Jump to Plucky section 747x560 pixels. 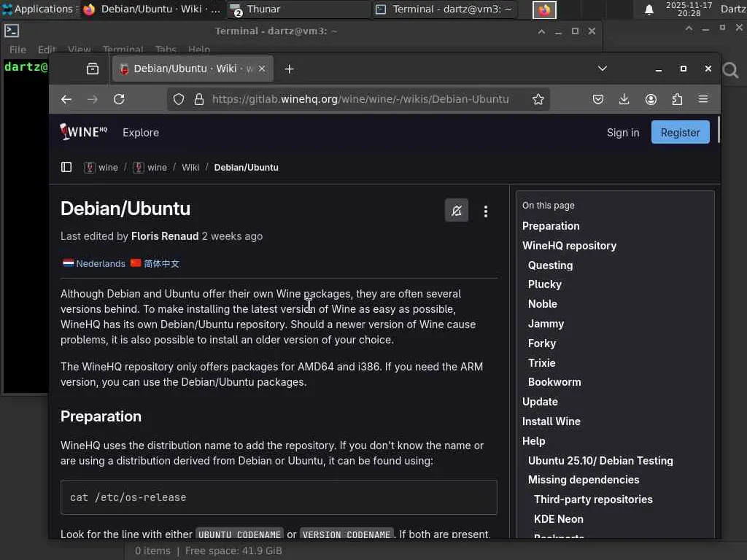click(544, 284)
